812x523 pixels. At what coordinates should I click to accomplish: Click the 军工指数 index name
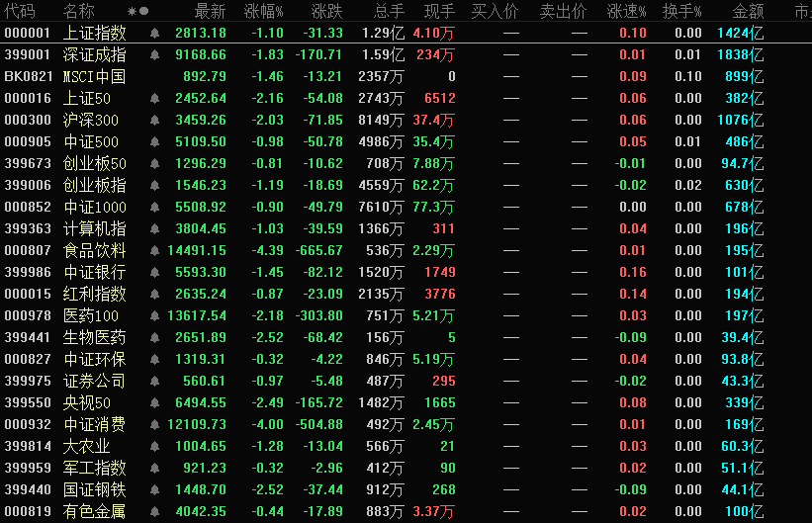94,468
